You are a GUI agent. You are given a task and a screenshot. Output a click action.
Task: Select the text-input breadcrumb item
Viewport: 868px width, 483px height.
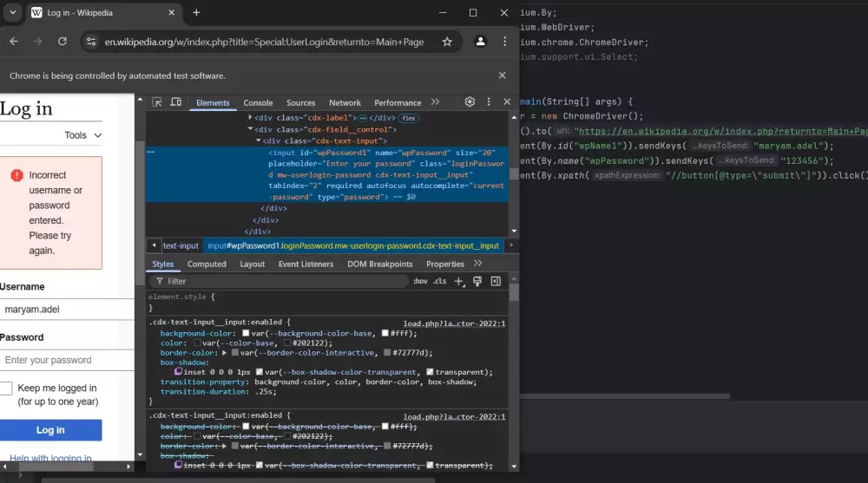181,245
